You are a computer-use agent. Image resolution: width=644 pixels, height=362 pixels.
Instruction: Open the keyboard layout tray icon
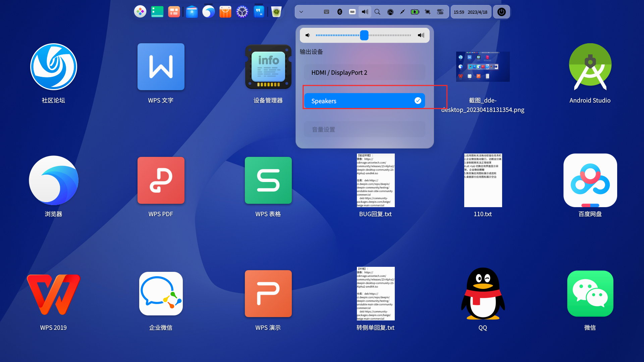pos(326,12)
